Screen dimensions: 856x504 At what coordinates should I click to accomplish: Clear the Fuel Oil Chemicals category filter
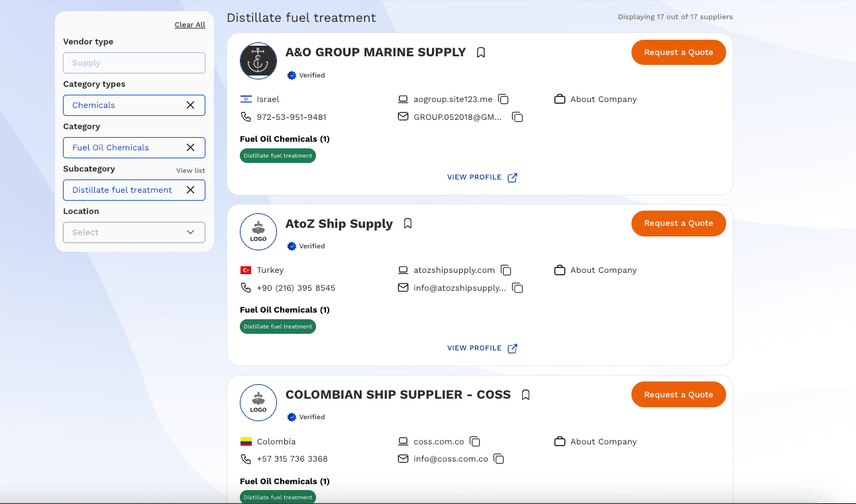(x=190, y=148)
